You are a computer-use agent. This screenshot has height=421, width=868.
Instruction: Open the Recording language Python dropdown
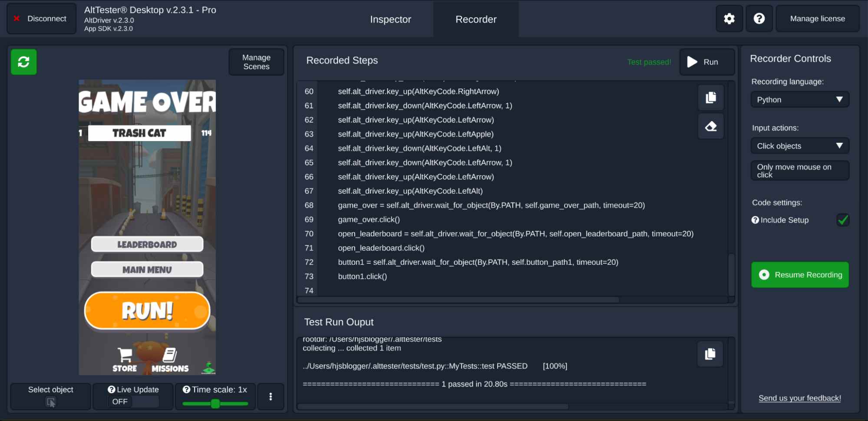coord(800,99)
